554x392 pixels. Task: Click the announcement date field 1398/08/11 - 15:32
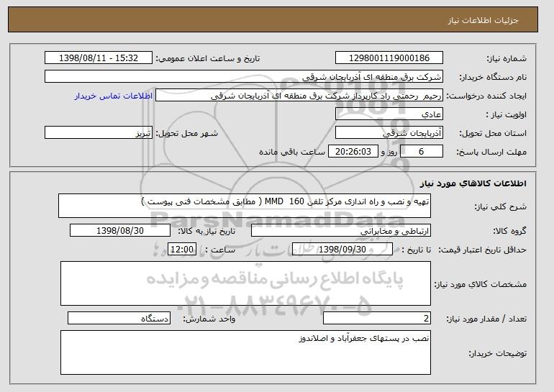(99, 58)
